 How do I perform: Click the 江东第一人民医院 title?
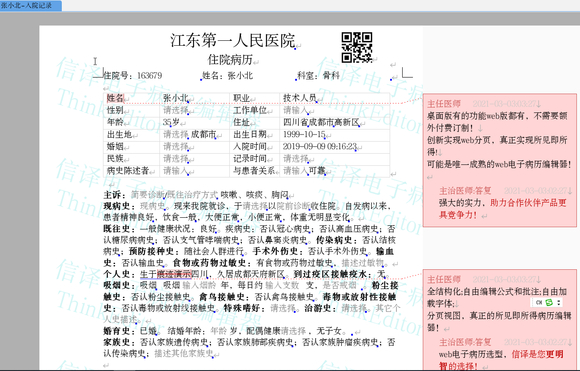coord(233,40)
